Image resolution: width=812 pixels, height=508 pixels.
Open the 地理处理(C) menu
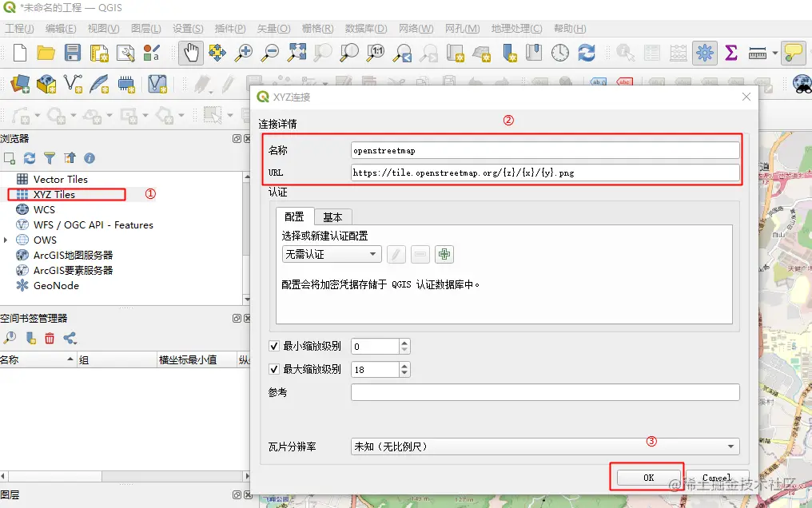pyautogui.click(x=517, y=29)
